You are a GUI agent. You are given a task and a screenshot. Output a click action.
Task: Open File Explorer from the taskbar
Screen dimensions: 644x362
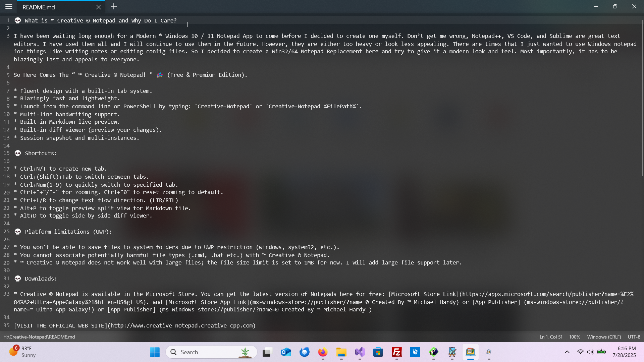click(341, 352)
